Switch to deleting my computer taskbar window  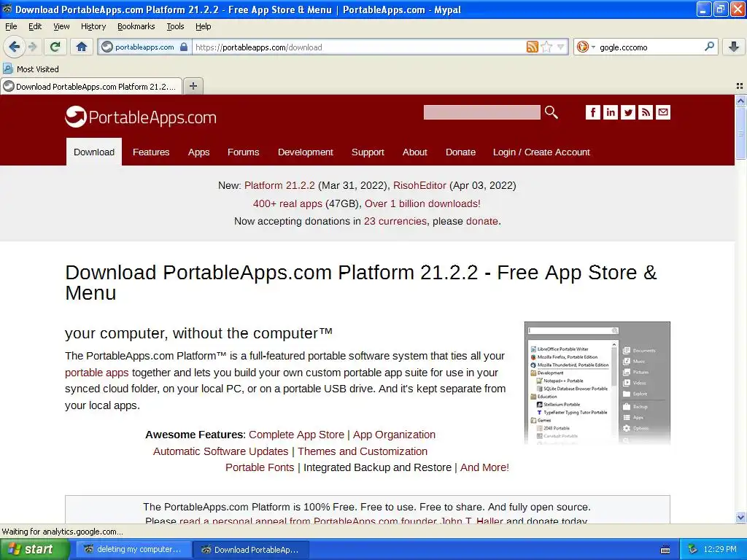[133, 549]
